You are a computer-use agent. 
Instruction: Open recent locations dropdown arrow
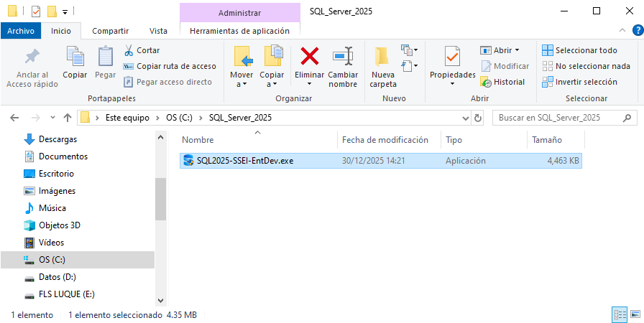(52, 118)
